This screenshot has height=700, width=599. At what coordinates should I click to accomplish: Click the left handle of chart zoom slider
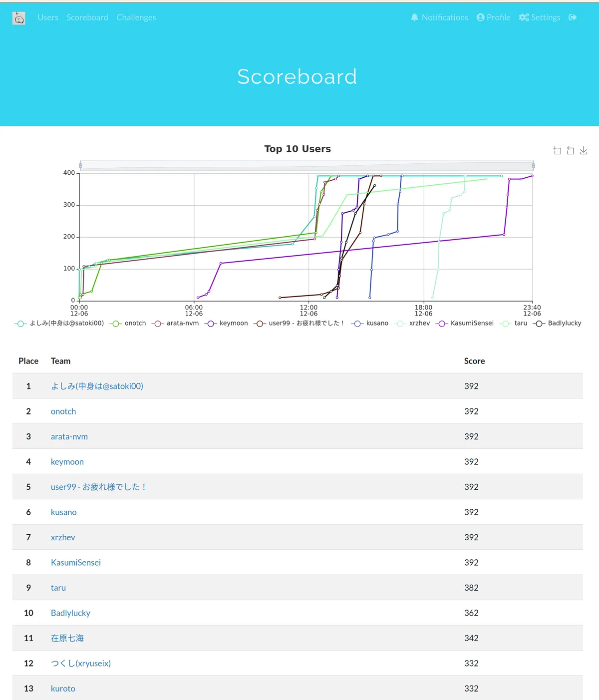coord(80,166)
